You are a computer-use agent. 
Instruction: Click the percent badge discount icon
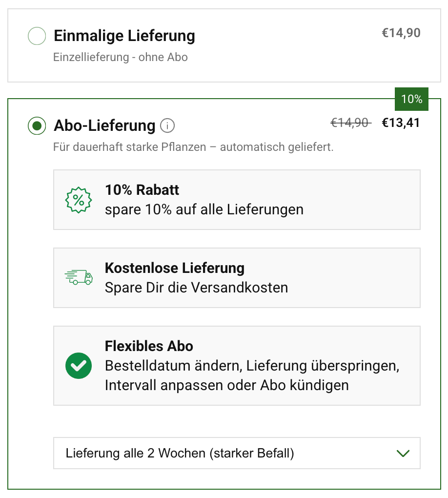click(x=79, y=200)
